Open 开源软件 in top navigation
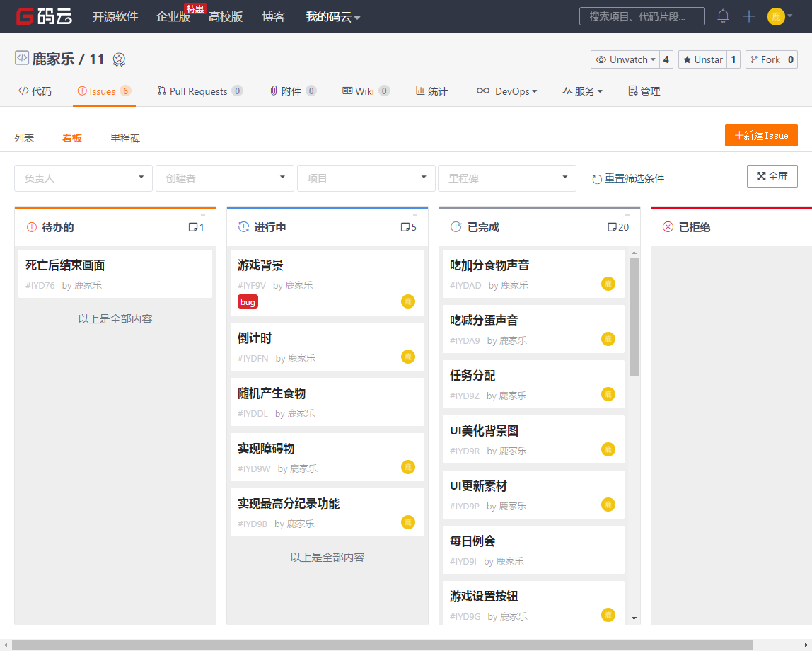812x651 pixels. pos(115,16)
